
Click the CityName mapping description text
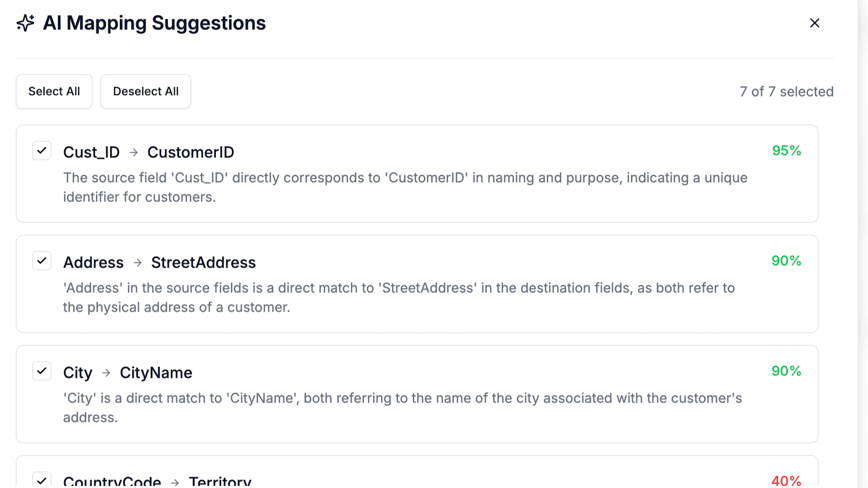coord(403,408)
